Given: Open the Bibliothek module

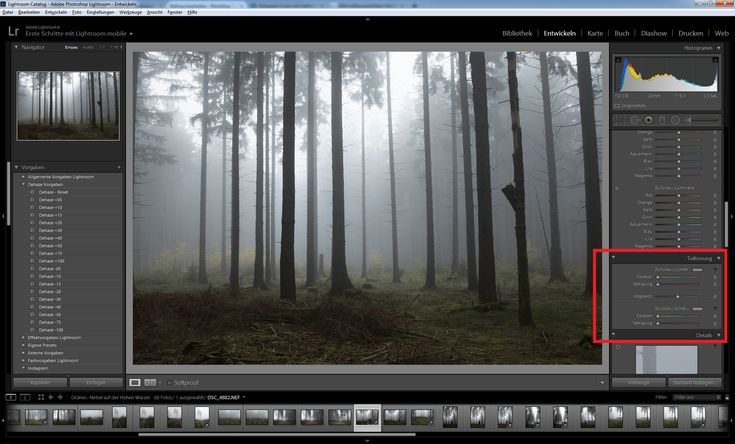Looking at the screenshot, I should pyautogui.click(x=517, y=33).
